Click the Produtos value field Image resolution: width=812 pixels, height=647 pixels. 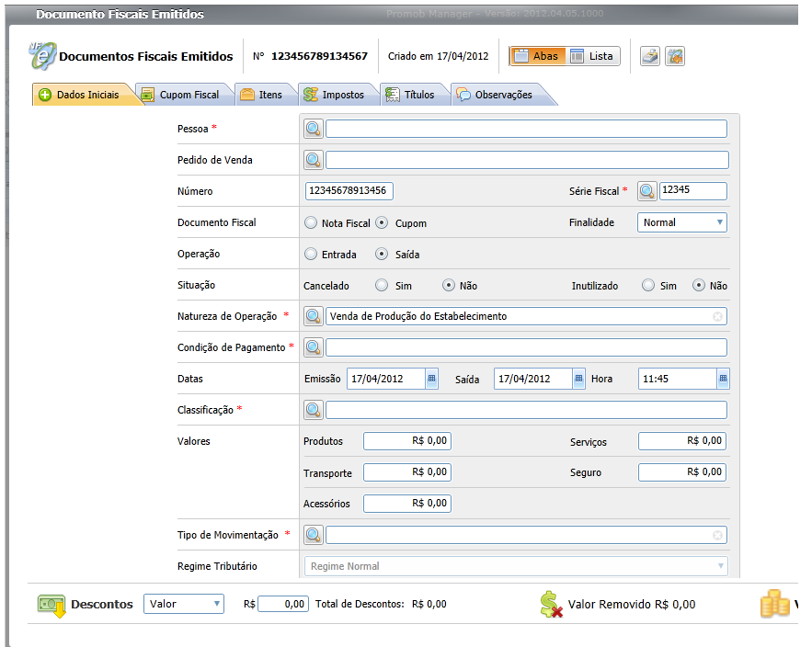coord(407,441)
